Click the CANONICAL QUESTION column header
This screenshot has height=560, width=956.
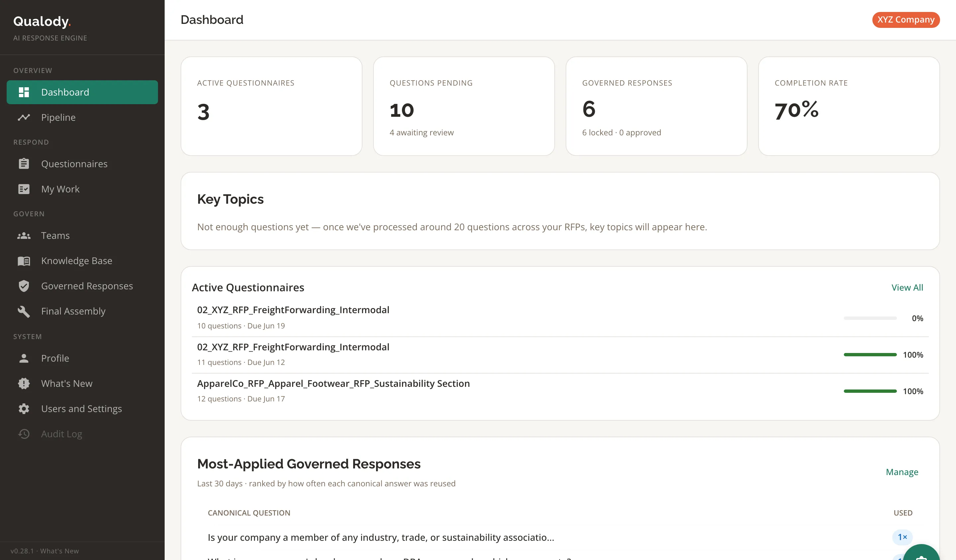coord(249,513)
